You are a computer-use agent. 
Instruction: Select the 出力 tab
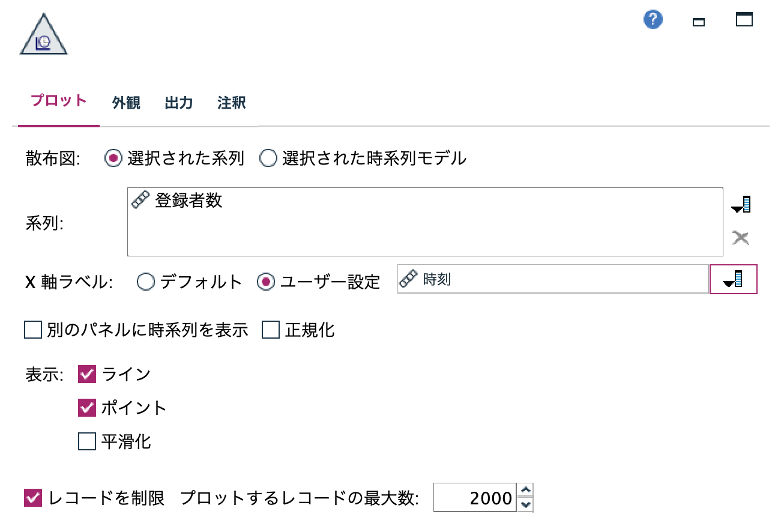click(178, 103)
